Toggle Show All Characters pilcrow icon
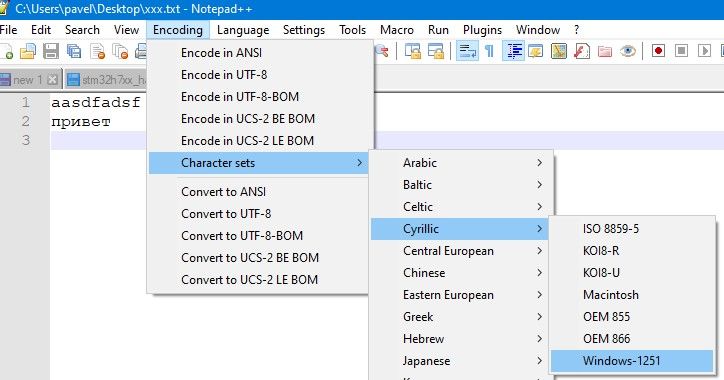724x380 pixels. tap(489, 50)
